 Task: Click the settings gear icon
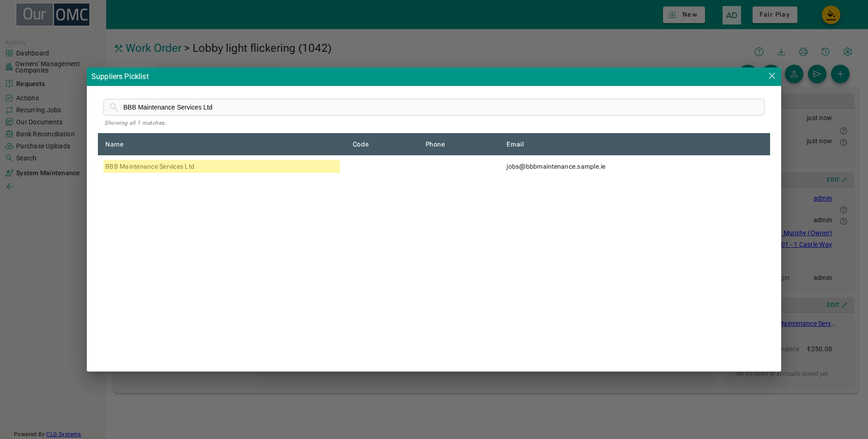click(x=848, y=52)
